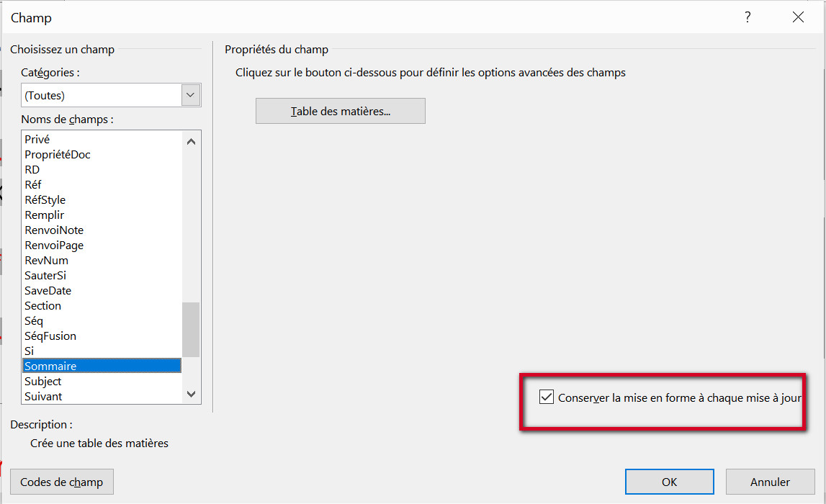Confirm with the OK button

(x=669, y=482)
